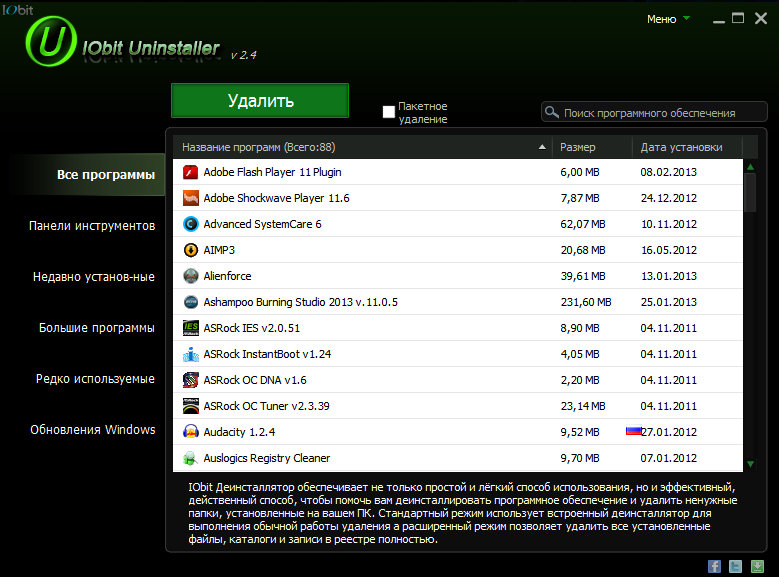779x577 pixels.
Task: Click the ASRock OC DNA icon
Action: 190,380
